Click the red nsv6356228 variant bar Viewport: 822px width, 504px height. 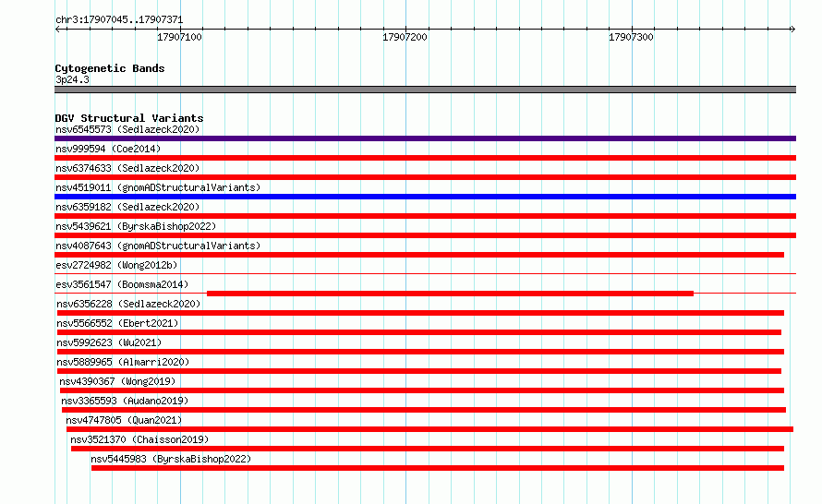click(420, 313)
